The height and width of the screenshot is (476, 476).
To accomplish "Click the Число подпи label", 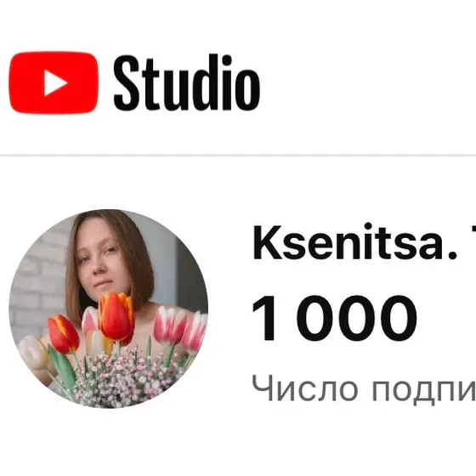I will (x=364, y=389).
